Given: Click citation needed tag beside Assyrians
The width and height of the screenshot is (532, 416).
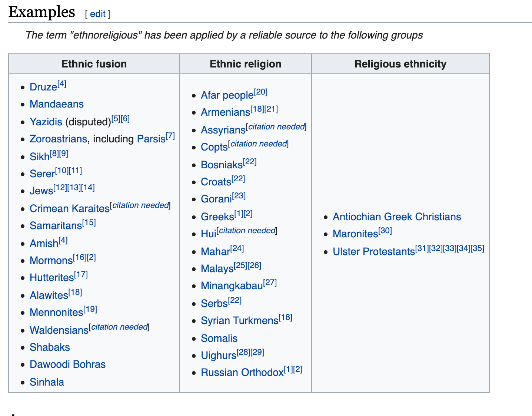Looking at the screenshot, I should click(276, 127).
